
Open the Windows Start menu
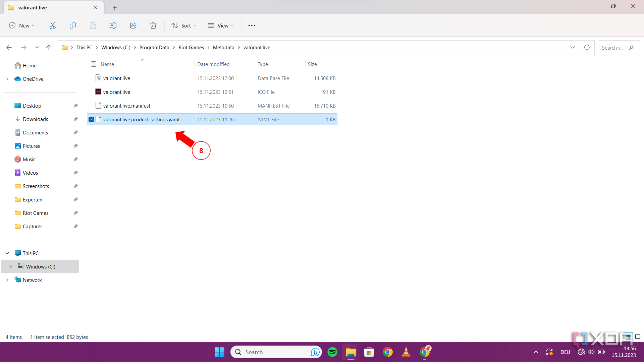point(219,352)
